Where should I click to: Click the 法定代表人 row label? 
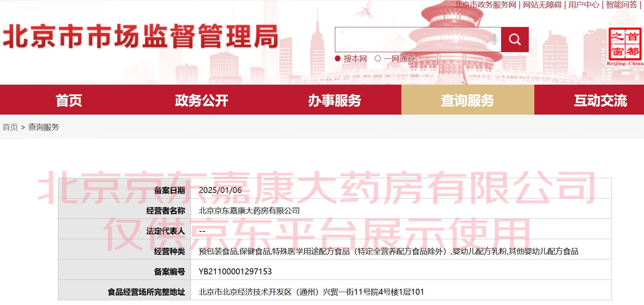coord(165,231)
